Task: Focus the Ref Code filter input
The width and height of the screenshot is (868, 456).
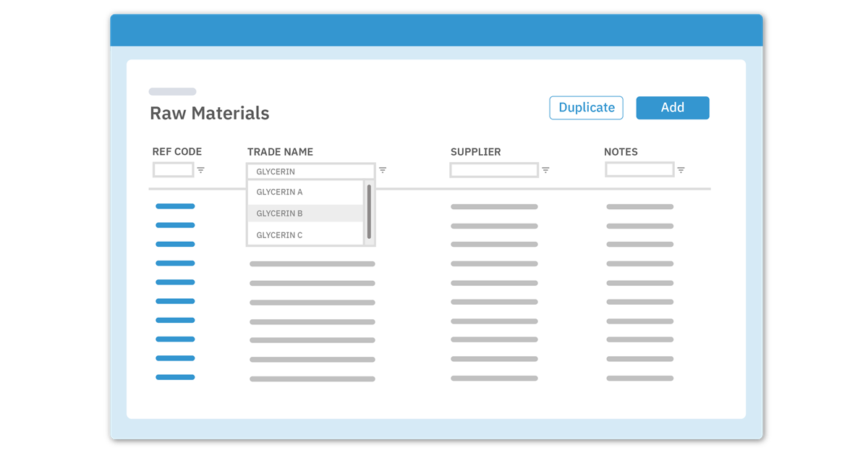Action: [x=174, y=170]
